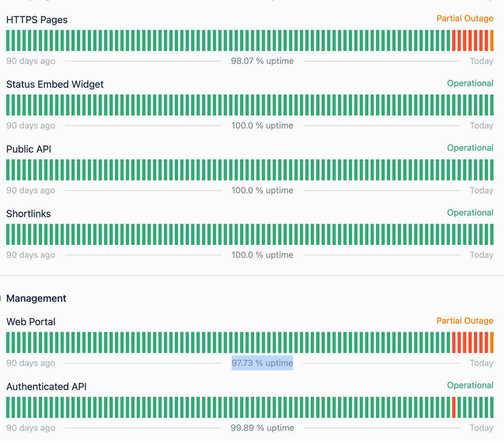Click the 90 days ago label under Public API
This screenshot has width=504, height=441.
(x=30, y=190)
